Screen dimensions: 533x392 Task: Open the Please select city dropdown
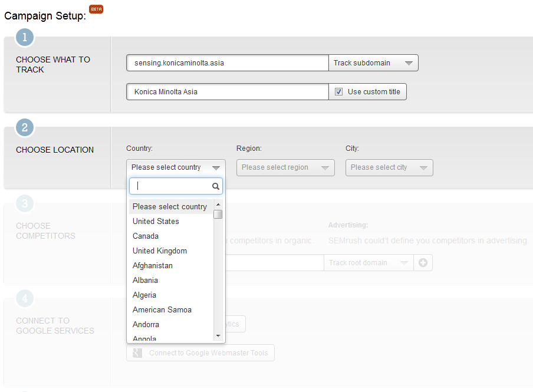389,167
